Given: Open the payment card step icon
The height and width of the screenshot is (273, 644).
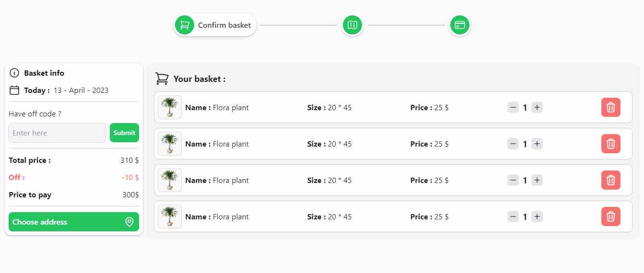Looking at the screenshot, I should [x=460, y=25].
